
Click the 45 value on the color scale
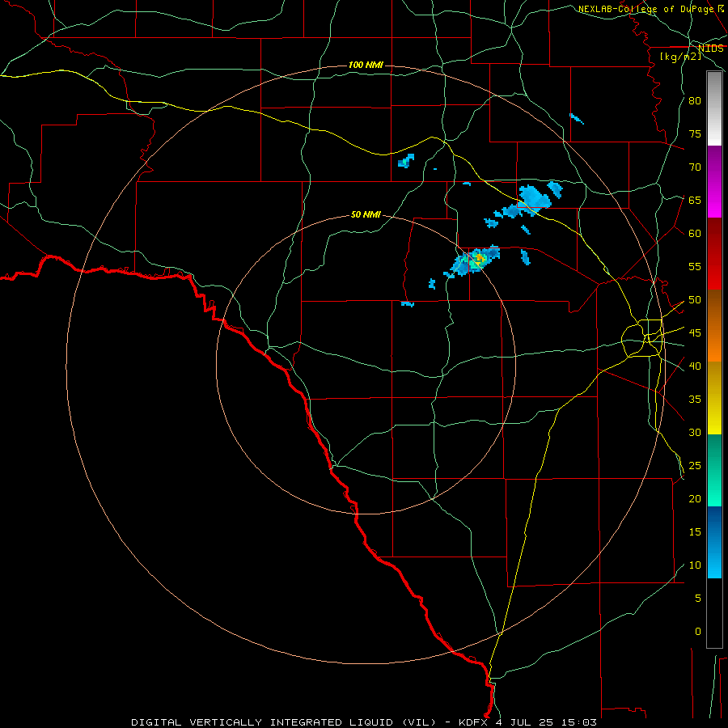(695, 333)
